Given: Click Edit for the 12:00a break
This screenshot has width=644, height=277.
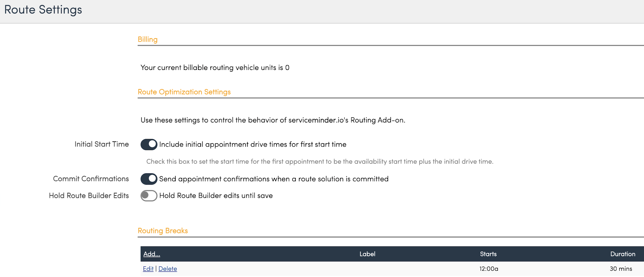Looking at the screenshot, I should pos(148,269).
